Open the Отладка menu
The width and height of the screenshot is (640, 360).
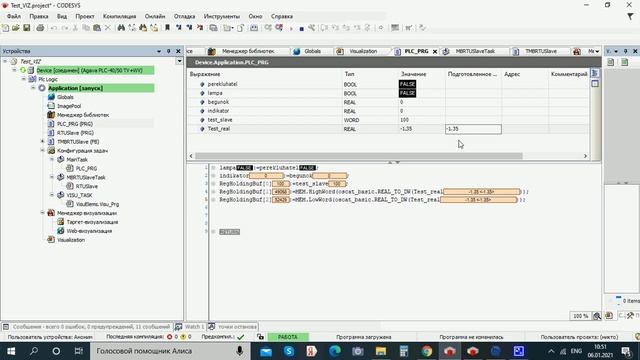[x=184, y=16]
